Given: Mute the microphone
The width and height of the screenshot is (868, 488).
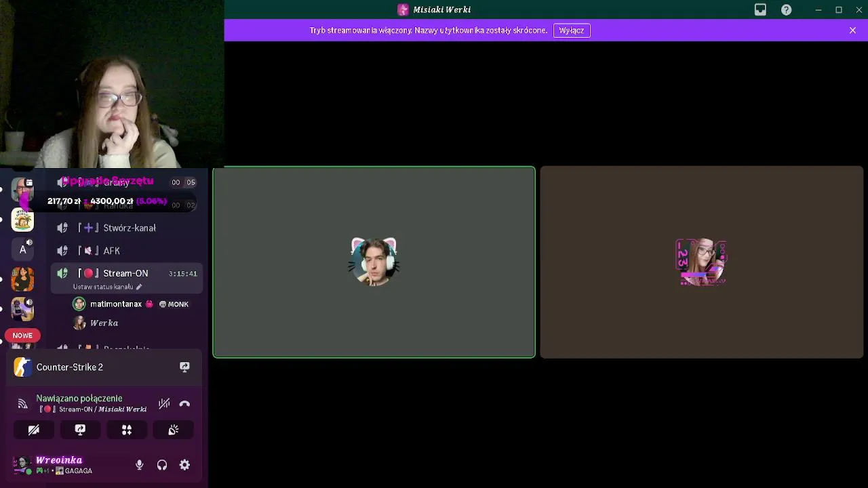Looking at the screenshot, I should point(139,465).
